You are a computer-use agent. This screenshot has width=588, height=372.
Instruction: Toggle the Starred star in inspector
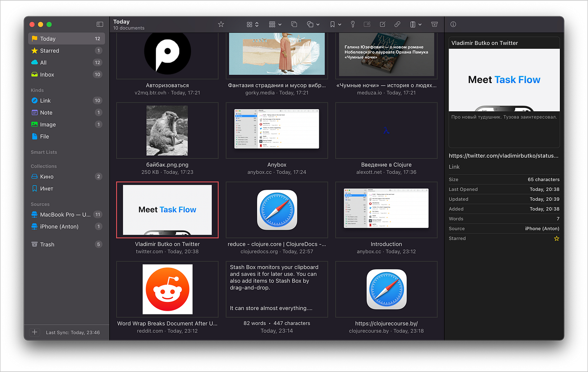coord(556,238)
